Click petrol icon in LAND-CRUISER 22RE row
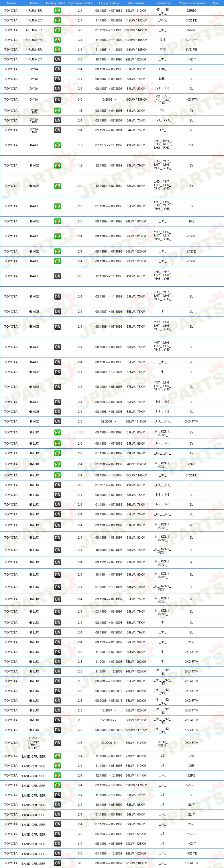Image resolution: width=224 pixels, height=868 pixels. [x=58, y=776]
